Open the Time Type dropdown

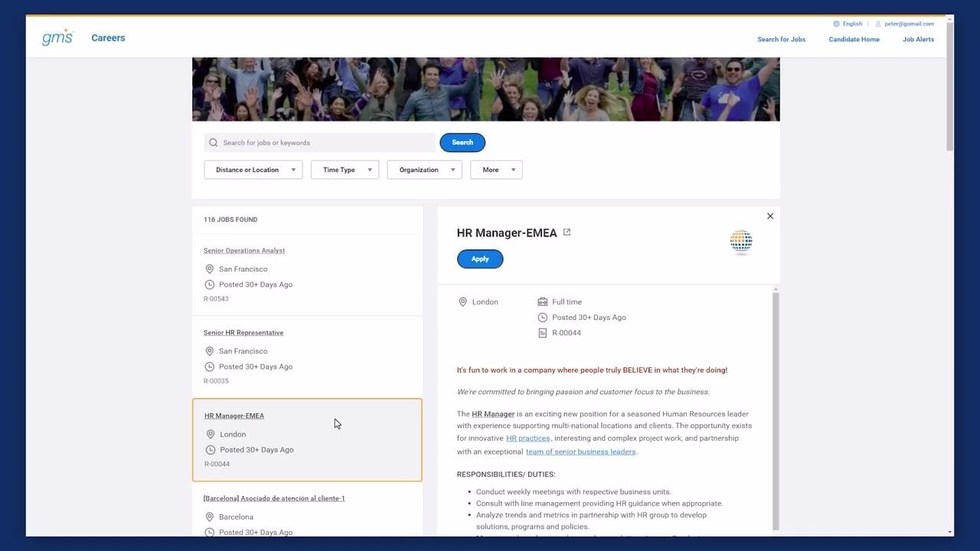[x=345, y=170]
